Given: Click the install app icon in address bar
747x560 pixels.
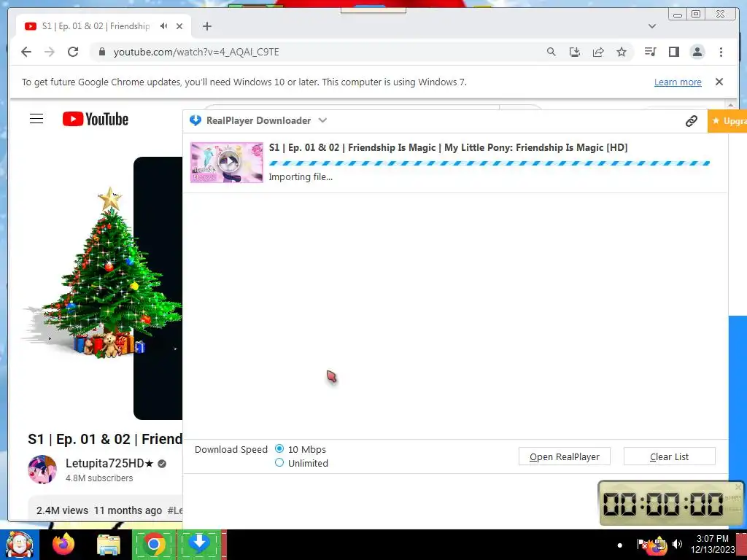Looking at the screenshot, I should [x=575, y=52].
